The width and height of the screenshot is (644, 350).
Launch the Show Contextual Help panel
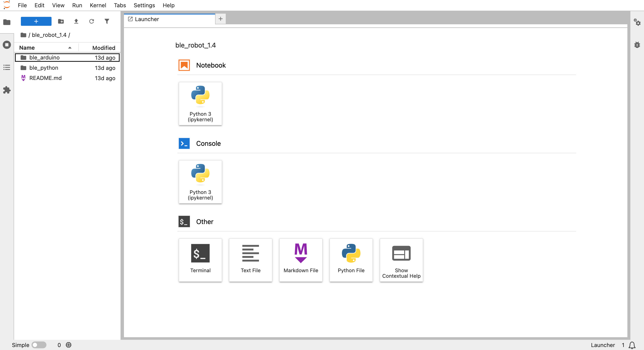401,260
